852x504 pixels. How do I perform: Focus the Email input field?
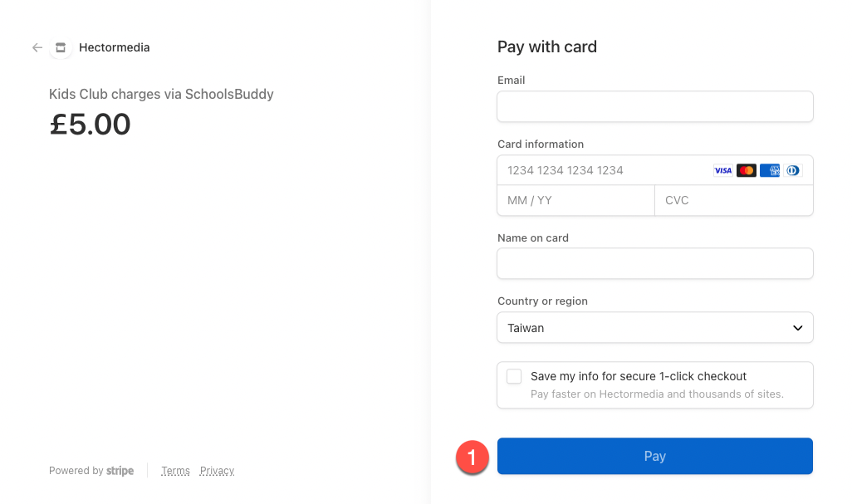coord(654,106)
